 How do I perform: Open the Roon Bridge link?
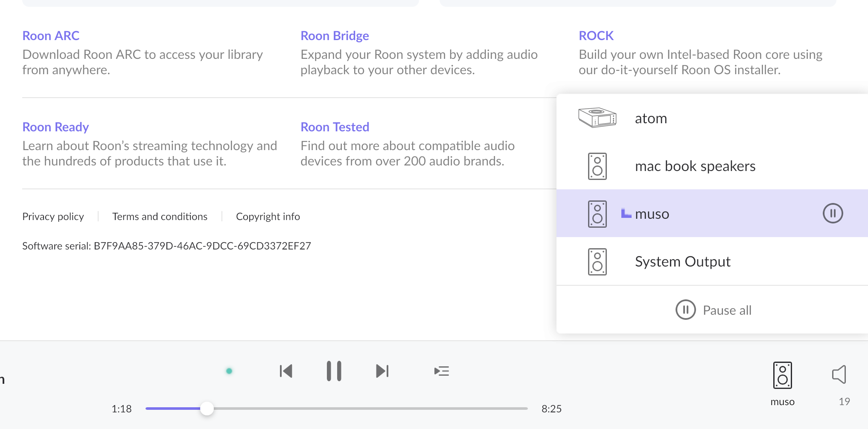335,36
